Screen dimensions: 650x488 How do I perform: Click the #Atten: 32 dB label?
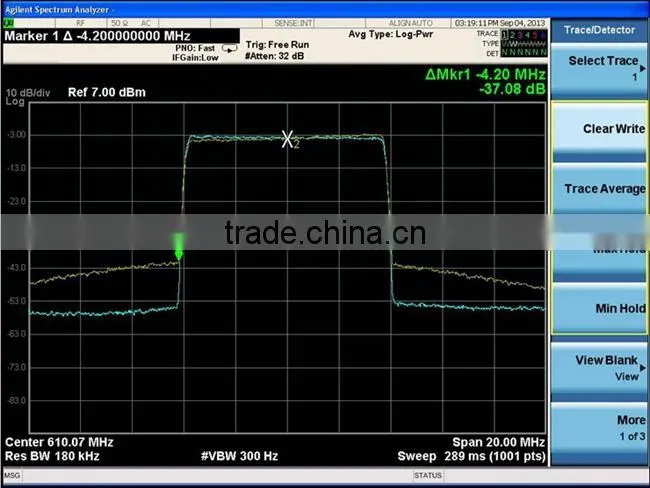[x=274, y=56]
